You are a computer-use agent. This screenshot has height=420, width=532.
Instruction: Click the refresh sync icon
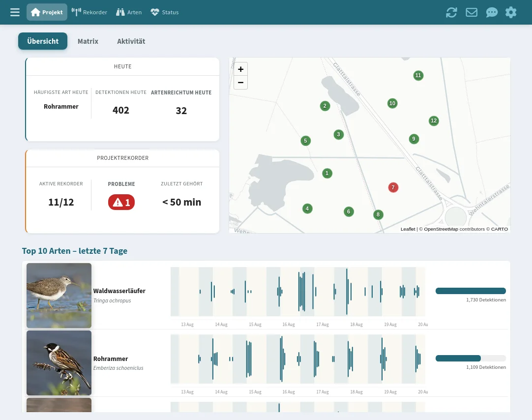click(451, 13)
